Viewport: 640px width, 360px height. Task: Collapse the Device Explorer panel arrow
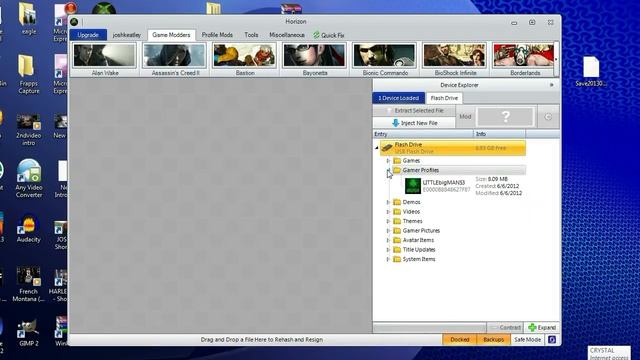[x=551, y=85]
